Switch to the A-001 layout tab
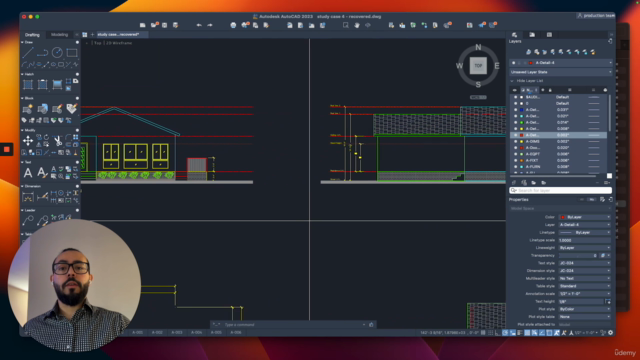Screen dimensions: 640x360 coord(138,333)
